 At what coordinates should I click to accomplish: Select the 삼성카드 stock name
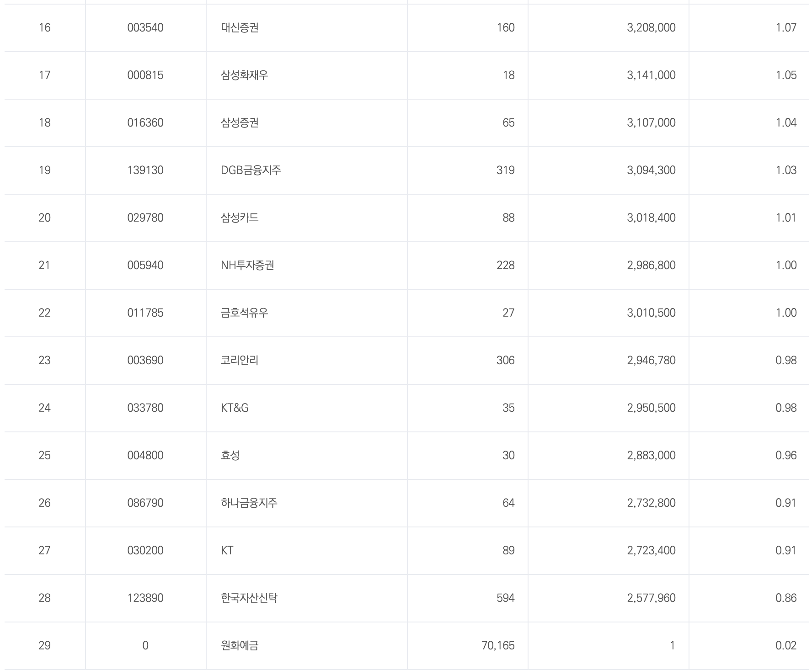pos(240,218)
